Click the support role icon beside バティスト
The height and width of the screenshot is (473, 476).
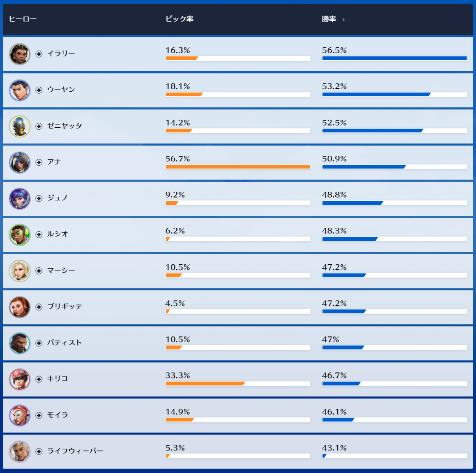[39, 343]
